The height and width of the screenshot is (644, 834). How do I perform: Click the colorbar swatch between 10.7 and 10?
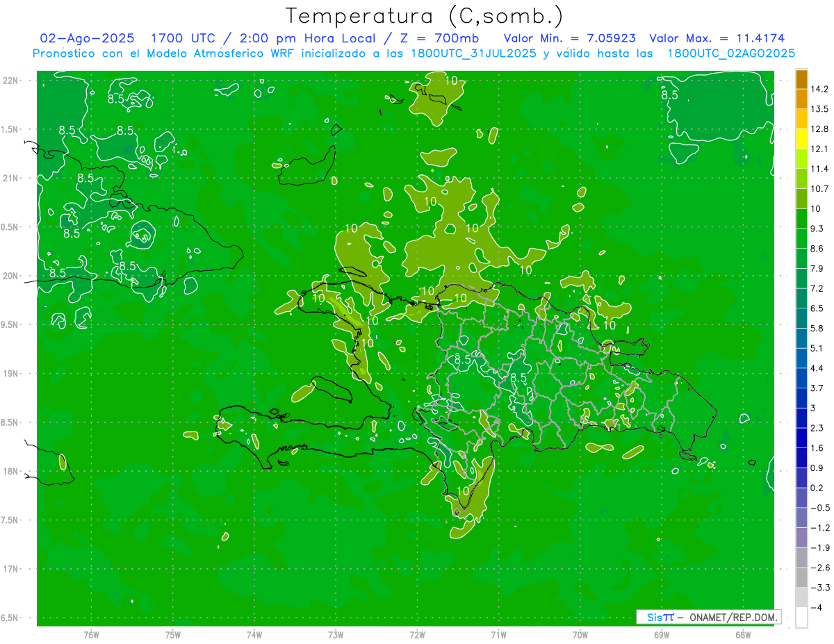801,199
